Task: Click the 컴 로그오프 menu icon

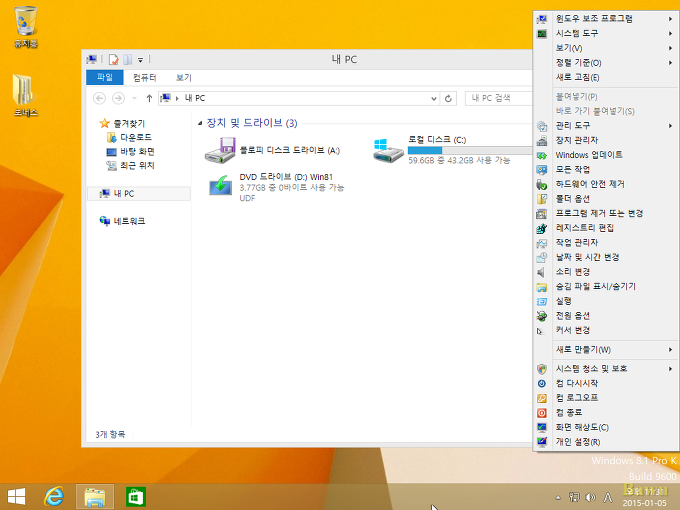Action: click(x=542, y=398)
